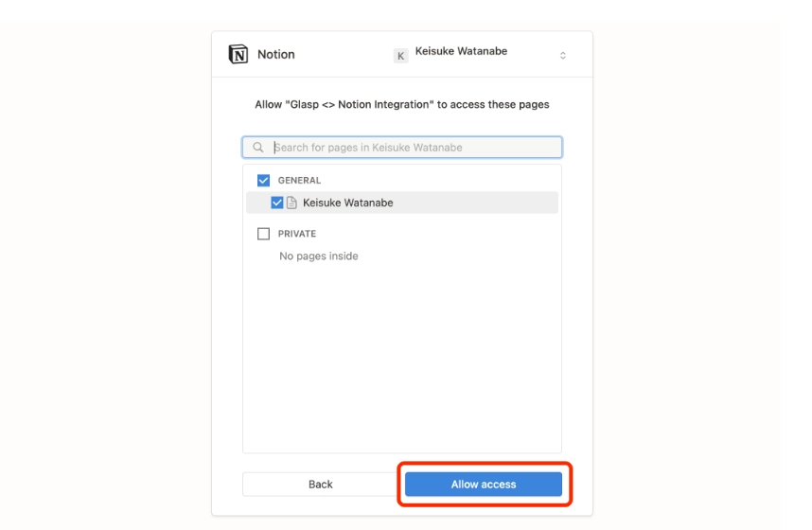
Task: Select the Keisuke Watanabe page row
Action: (402, 203)
